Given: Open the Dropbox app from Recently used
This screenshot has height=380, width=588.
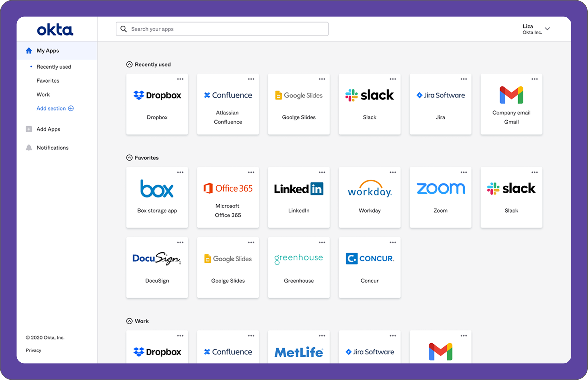Looking at the screenshot, I should coord(157,104).
